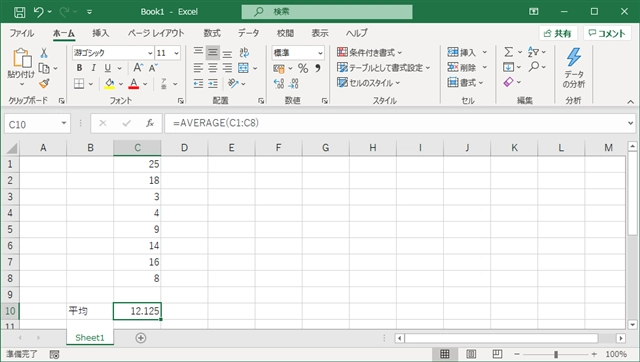
Task: Expand the formula bar
Action: tap(630, 123)
